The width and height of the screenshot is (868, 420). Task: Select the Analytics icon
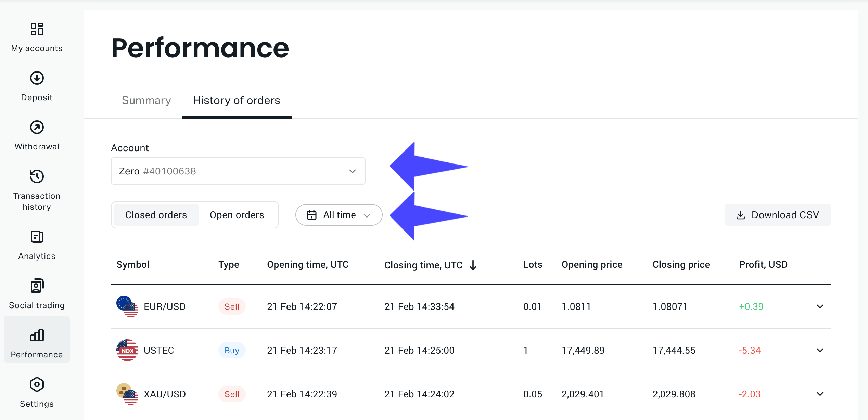[x=36, y=237]
